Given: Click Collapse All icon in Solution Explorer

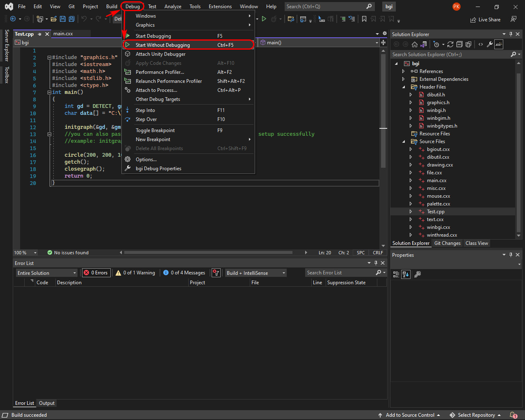Looking at the screenshot, I should [x=459, y=44].
